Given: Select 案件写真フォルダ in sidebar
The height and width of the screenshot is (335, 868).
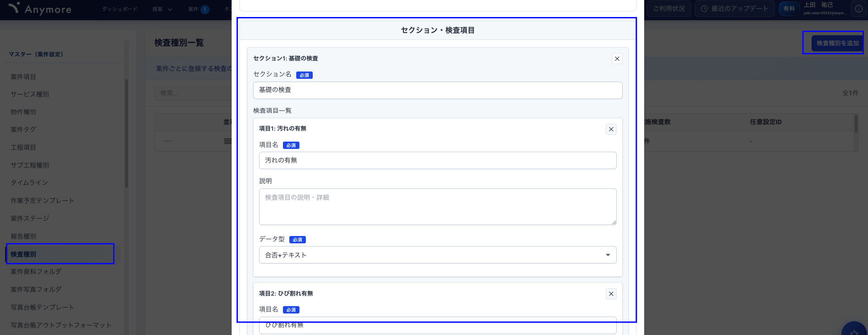Looking at the screenshot, I should click(x=36, y=290).
